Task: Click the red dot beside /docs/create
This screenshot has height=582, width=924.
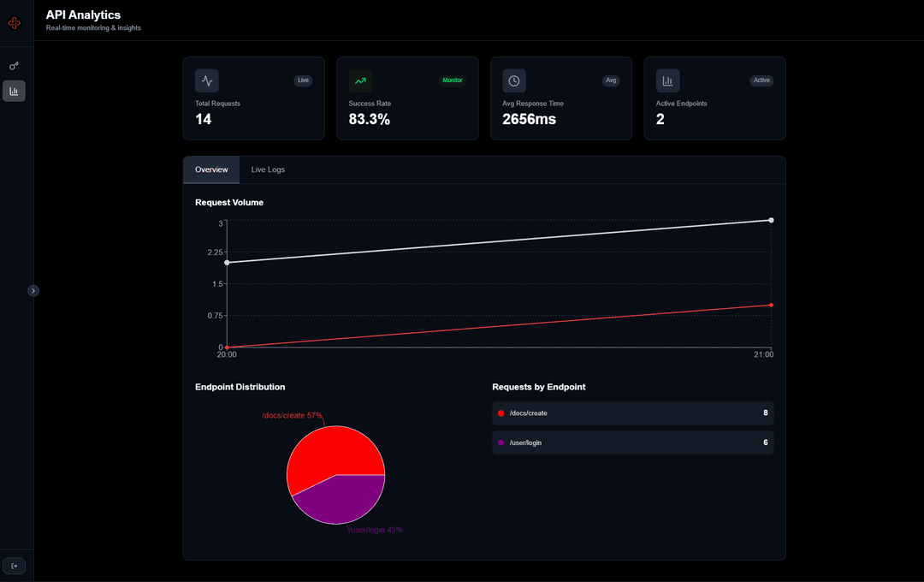Action: [x=500, y=413]
